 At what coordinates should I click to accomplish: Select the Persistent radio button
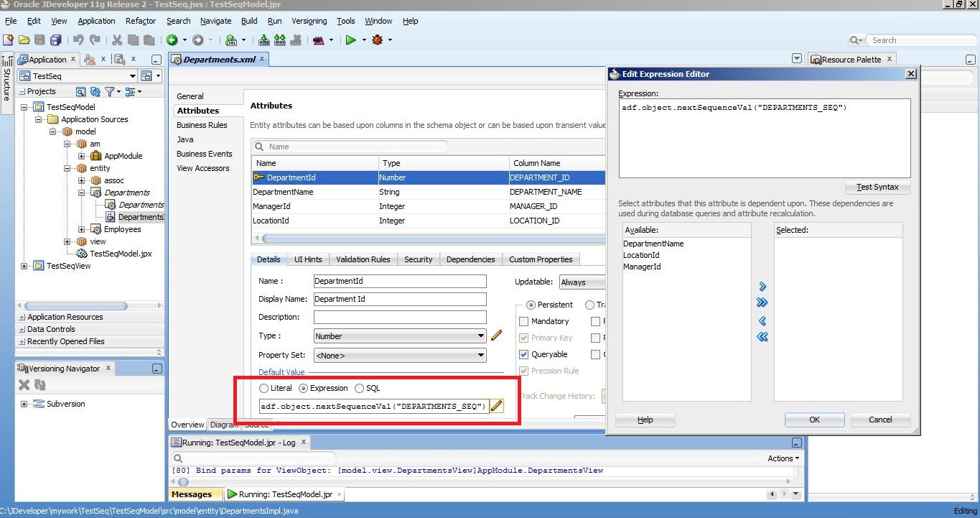tap(531, 305)
